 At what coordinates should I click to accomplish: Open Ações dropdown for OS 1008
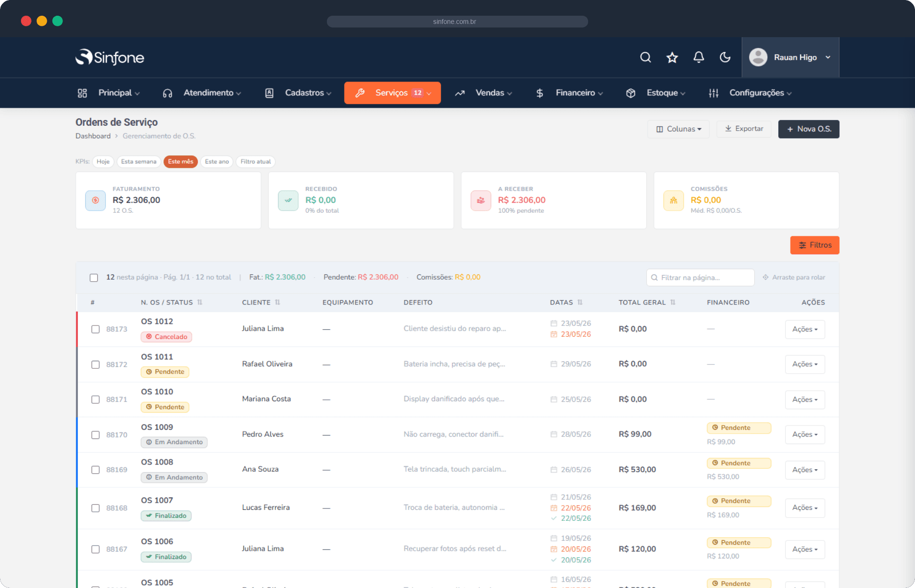[x=805, y=470]
